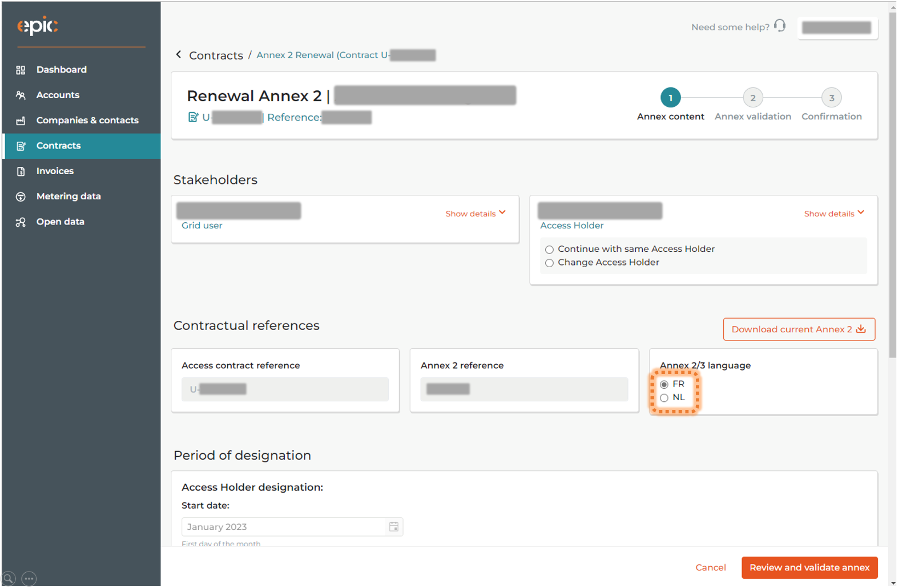
Task: Click the Open data share icon
Action: [21, 222]
